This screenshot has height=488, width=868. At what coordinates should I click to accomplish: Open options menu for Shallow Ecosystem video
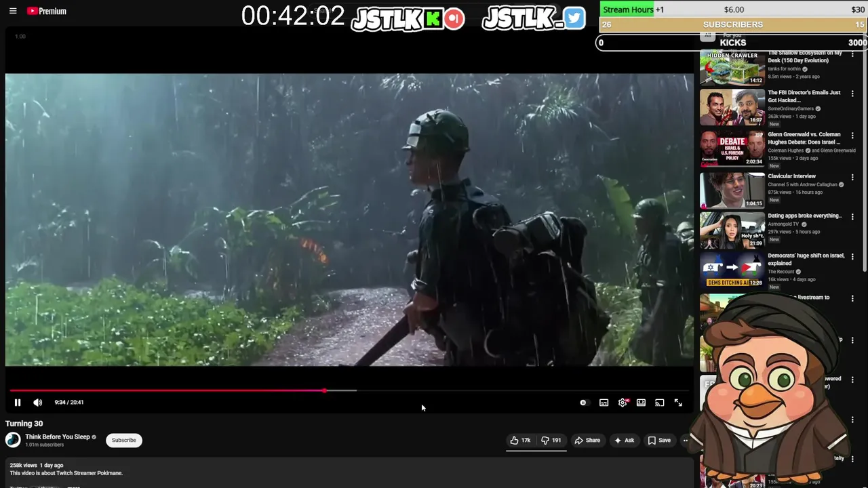852,54
